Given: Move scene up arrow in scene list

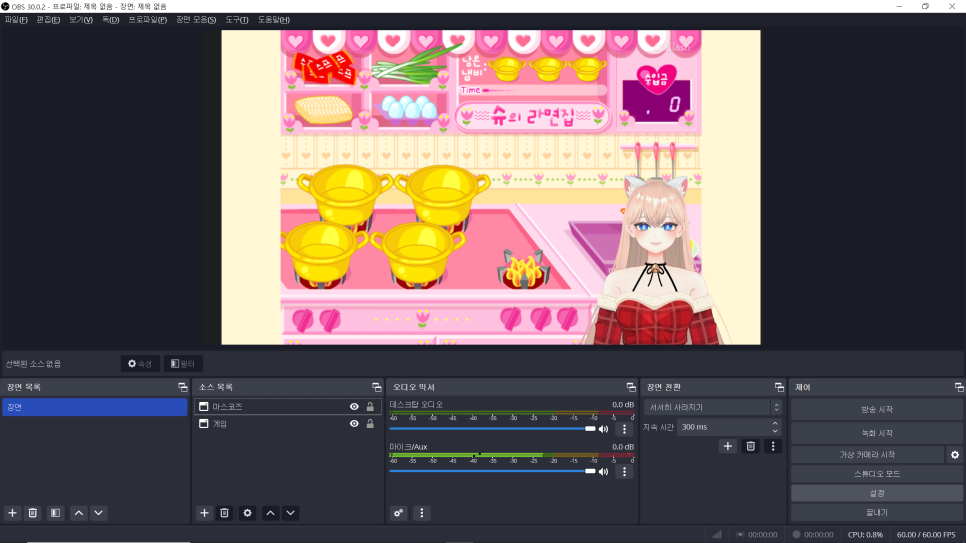Looking at the screenshot, I should 79,513.
